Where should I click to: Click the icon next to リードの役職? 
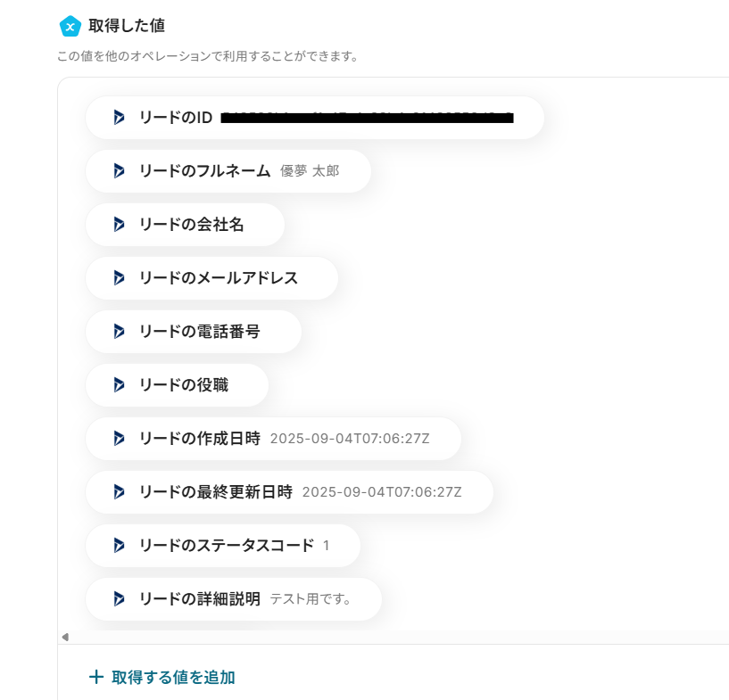click(x=119, y=385)
